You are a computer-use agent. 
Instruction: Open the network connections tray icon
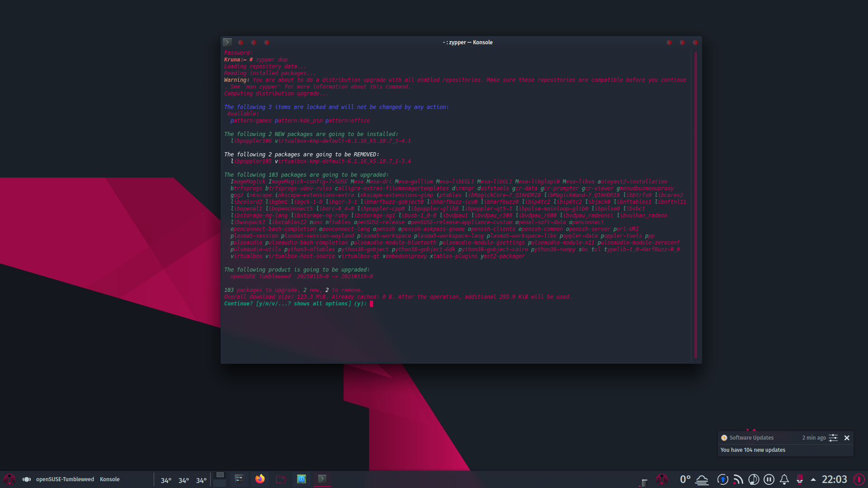click(738, 479)
